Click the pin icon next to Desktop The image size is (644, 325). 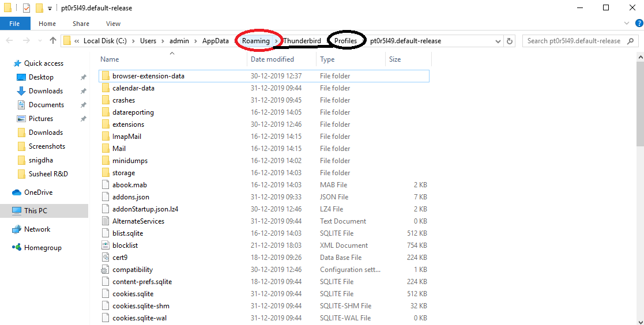84,77
